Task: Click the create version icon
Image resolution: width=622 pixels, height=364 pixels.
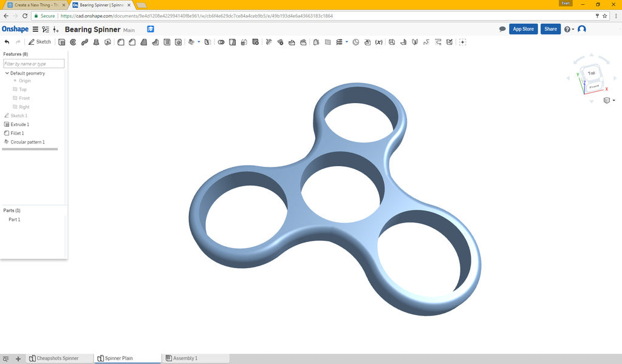Action: (x=56, y=29)
